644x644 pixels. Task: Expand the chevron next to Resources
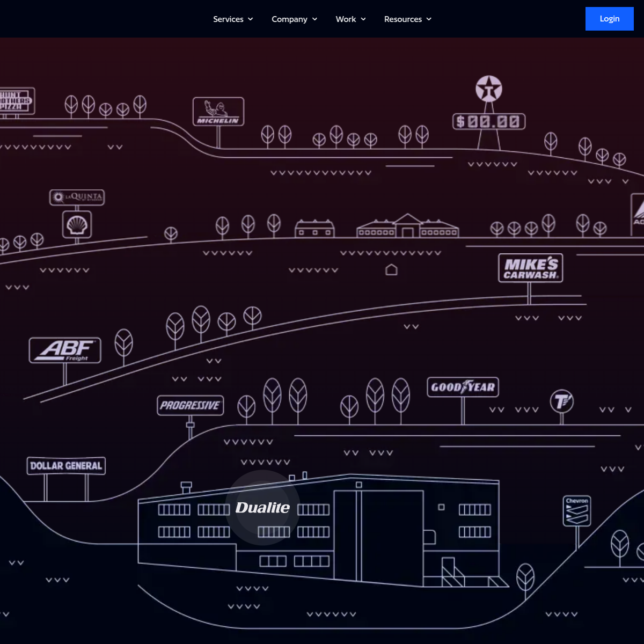(429, 19)
